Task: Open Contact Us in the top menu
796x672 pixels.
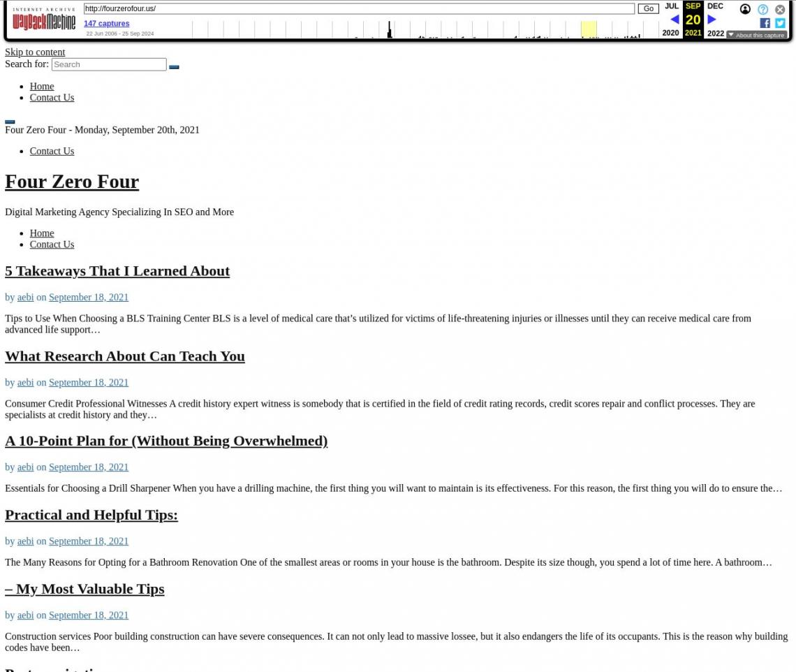Action: [52, 98]
